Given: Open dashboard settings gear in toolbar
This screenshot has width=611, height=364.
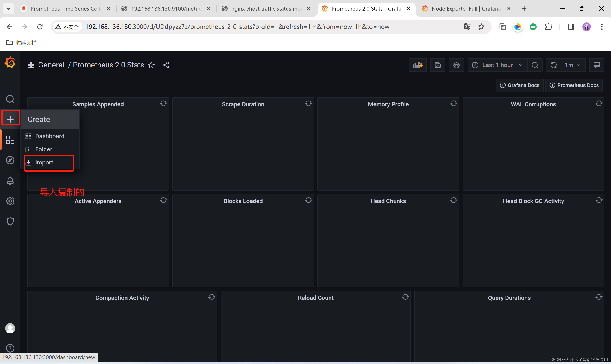Looking at the screenshot, I should (456, 65).
